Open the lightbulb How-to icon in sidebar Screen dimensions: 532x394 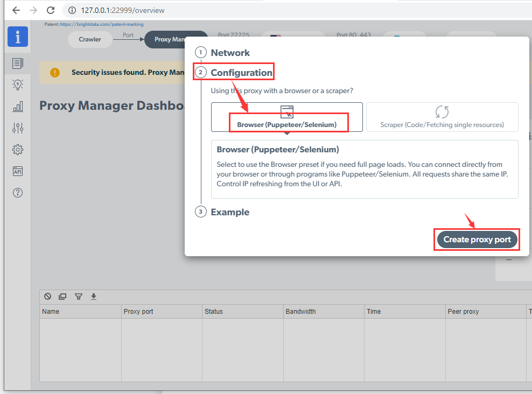18,85
